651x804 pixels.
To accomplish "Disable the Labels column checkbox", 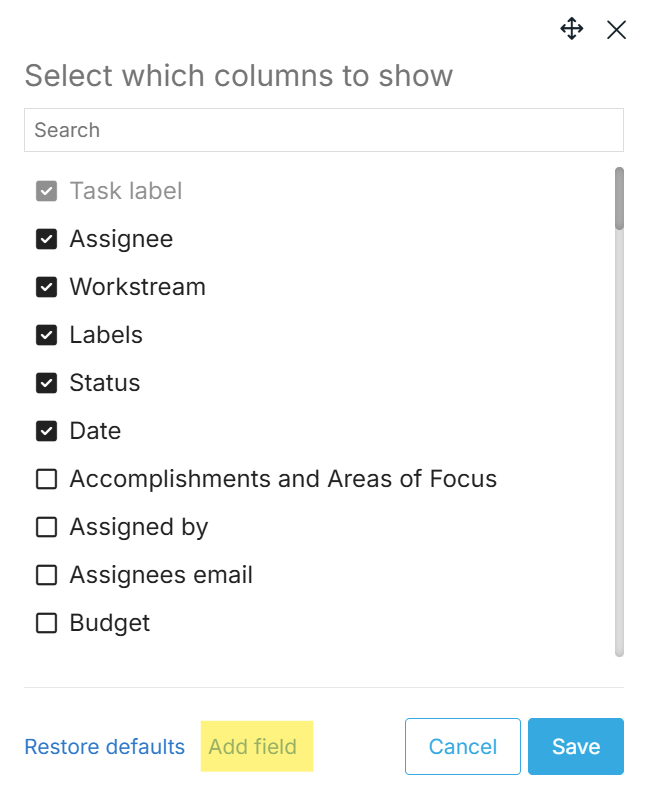I will pyautogui.click(x=46, y=335).
